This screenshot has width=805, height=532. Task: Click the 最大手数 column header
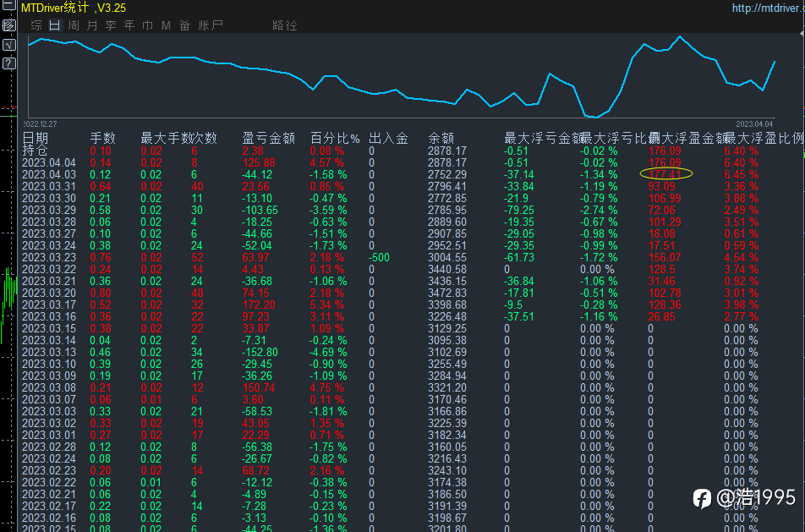167,138
